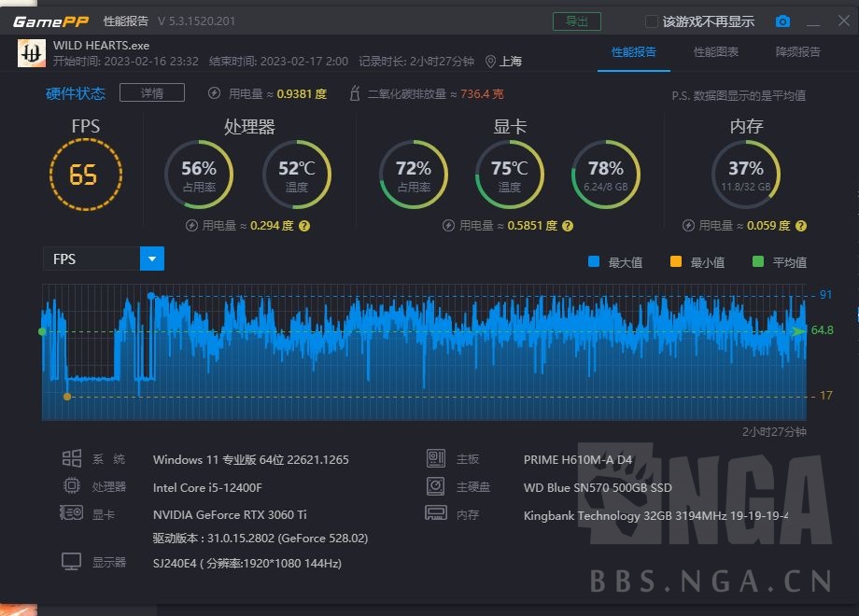Click the 导出 export button

579,20
